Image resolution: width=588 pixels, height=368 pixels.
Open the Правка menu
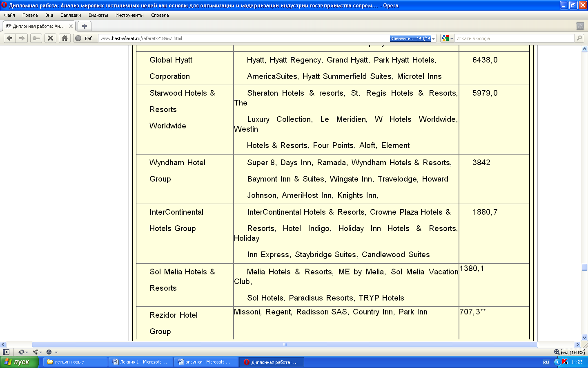click(x=30, y=15)
